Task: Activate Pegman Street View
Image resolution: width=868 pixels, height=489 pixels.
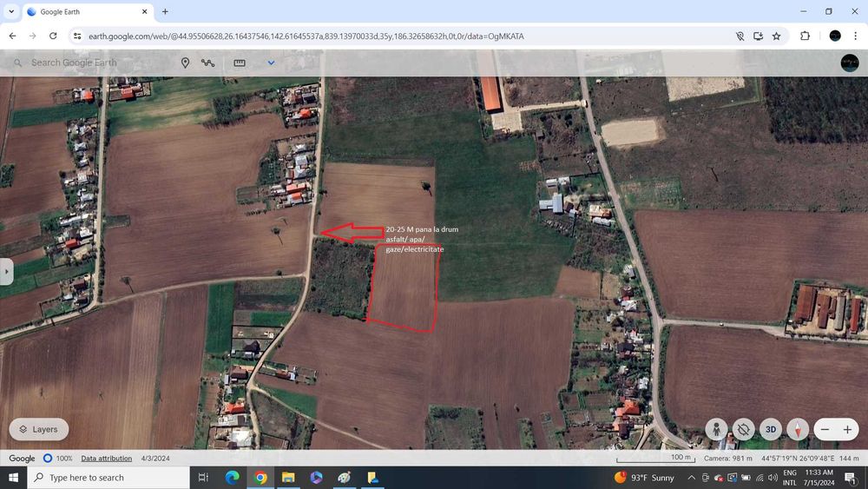Action: [x=716, y=429]
